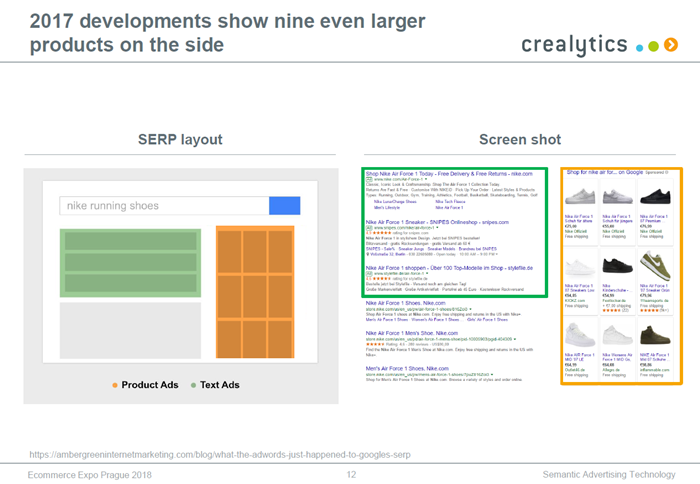Click the orange Product Ads legend dot

point(115,385)
